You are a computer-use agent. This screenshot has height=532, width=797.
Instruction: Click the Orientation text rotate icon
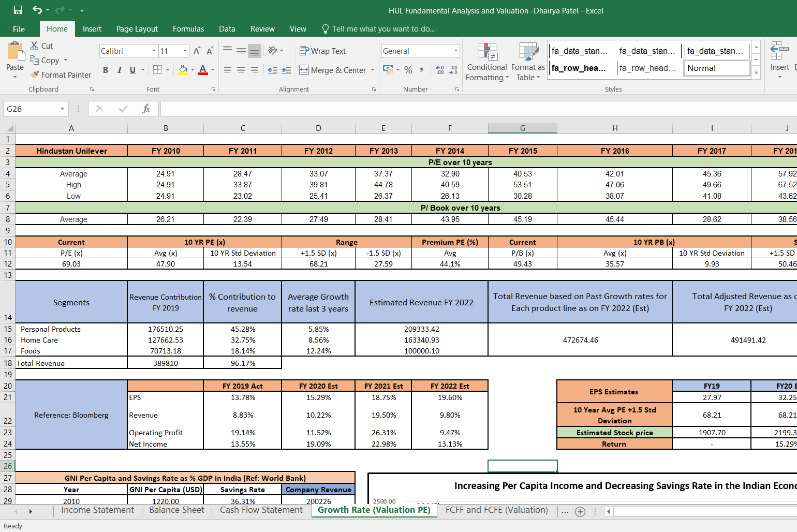[273, 51]
